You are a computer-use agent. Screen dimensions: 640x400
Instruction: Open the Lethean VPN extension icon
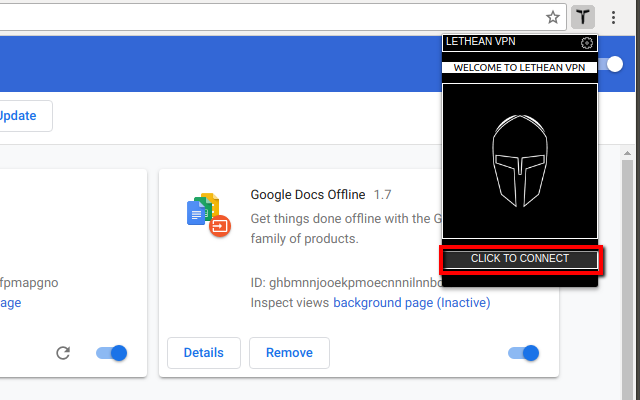582,17
